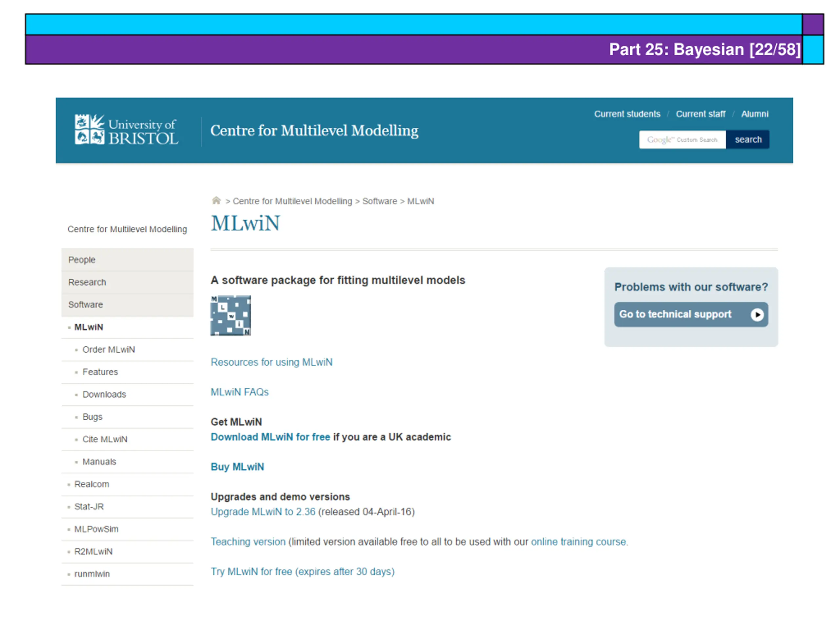This screenshot has width=840, height=630.
Task: Select MLwiN in the breadcrumb
Action: [420, 201]
